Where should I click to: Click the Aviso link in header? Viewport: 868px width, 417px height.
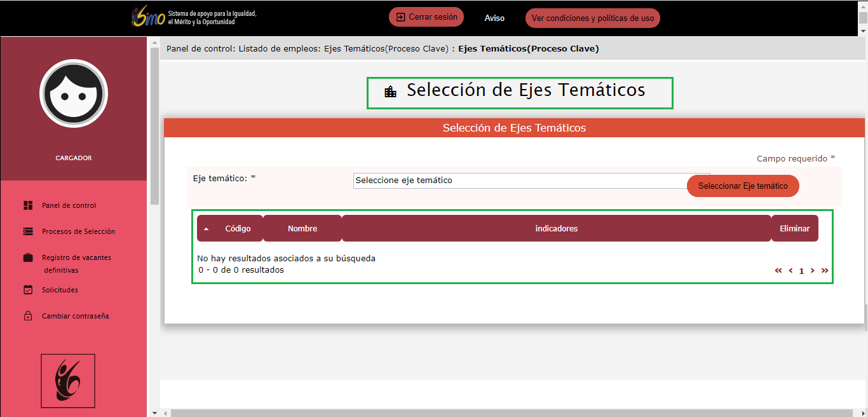(x=494, y=18)
